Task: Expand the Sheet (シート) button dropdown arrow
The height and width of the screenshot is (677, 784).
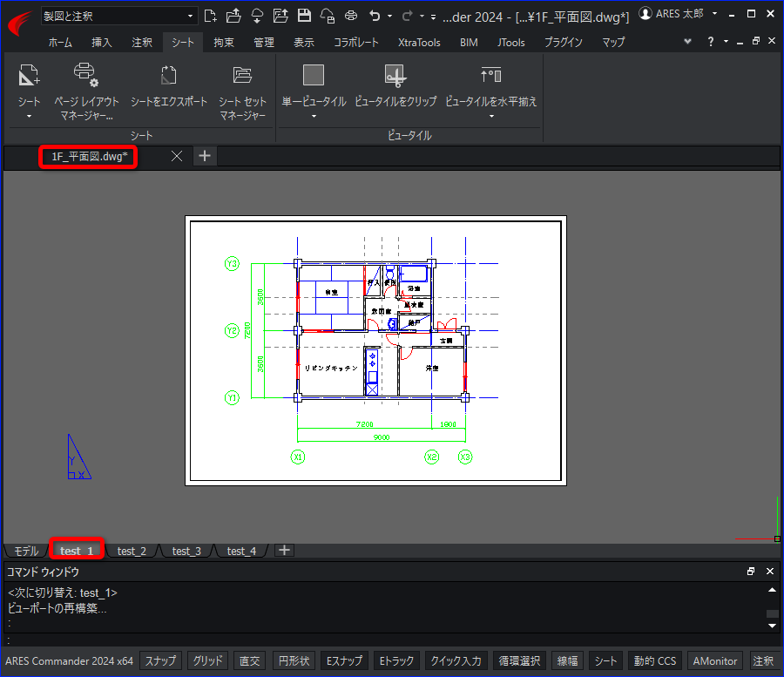Action: 29,116
